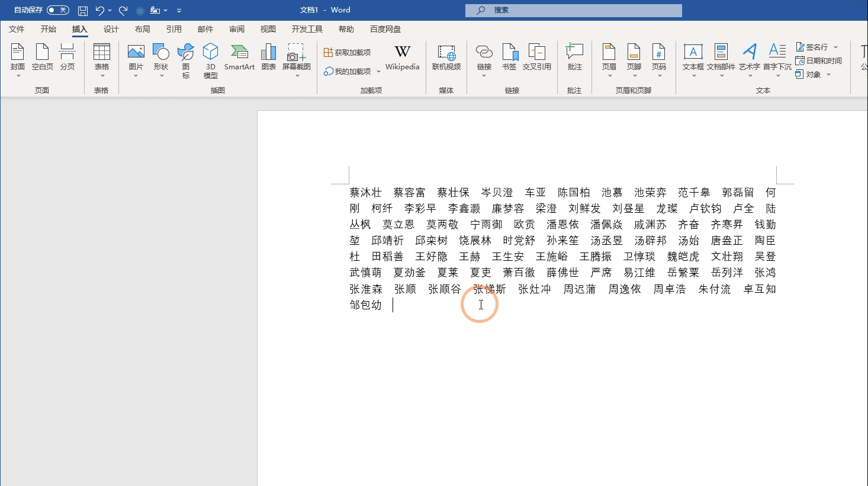The height and width of the screenshot is (486, 868).
Task: Switch to the 设计 ribbon tab
Action: [x=110, y=28]
